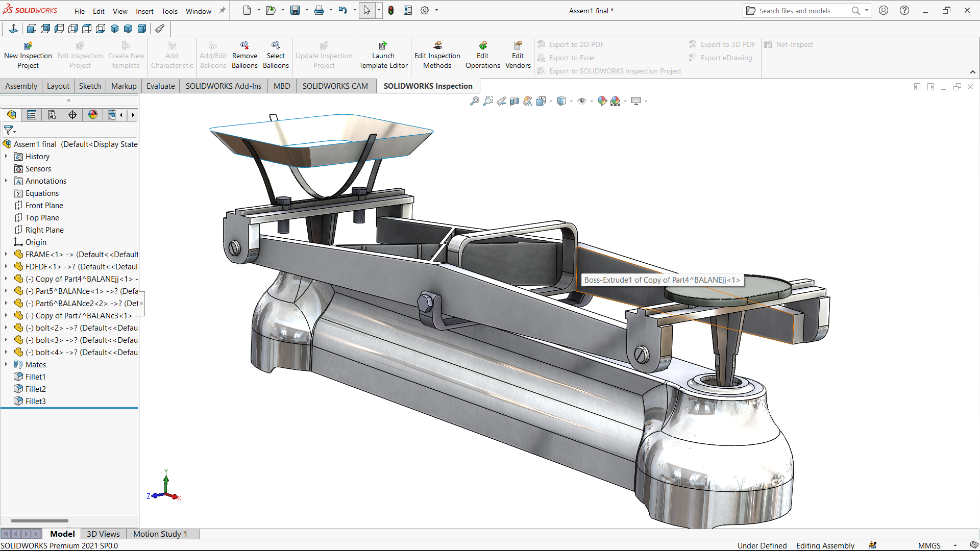Open the ConfigurationManager tab icon
Screen dimensions: 980x551
[x=52, y=115]
